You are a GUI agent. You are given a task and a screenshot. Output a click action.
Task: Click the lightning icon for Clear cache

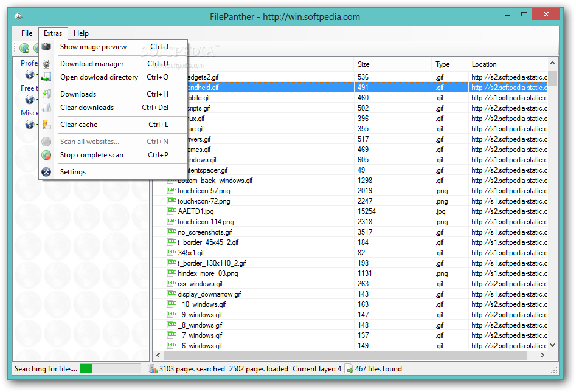[x=46, y=125]
